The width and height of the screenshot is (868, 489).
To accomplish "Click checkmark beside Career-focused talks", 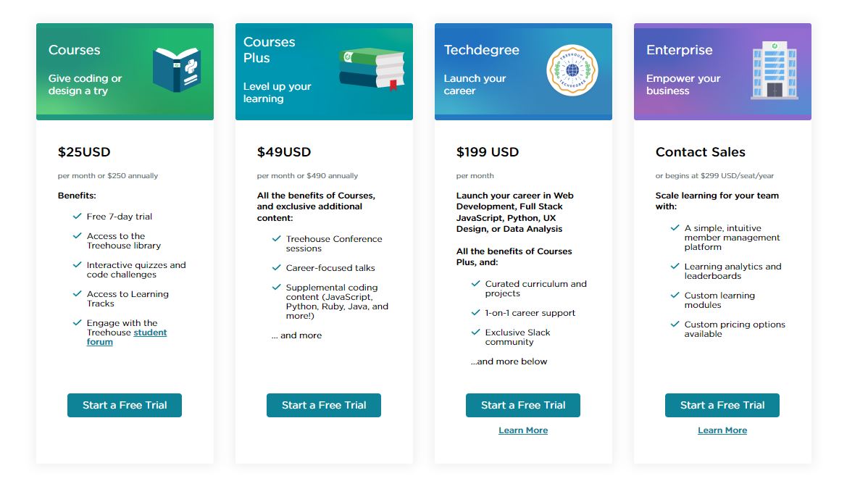I will (x=276, y=267).
